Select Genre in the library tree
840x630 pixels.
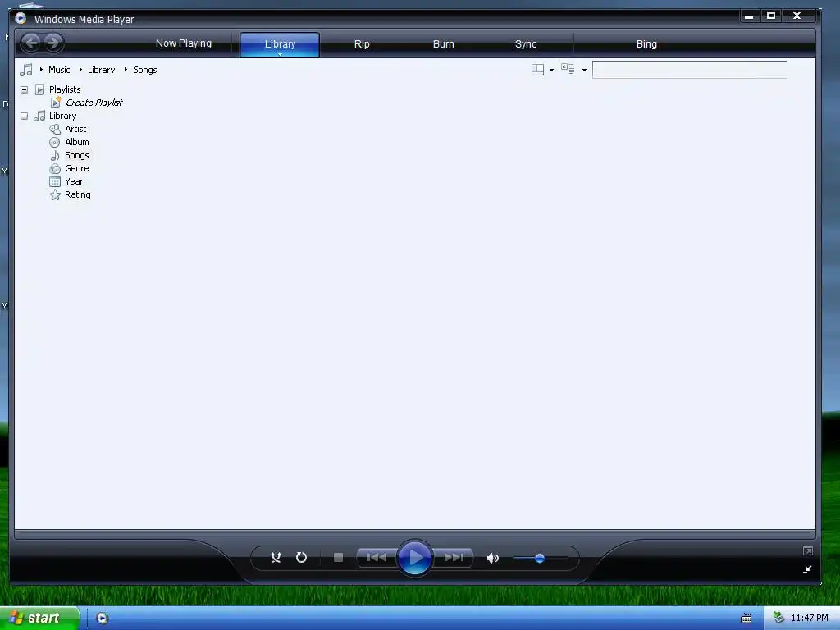76,168
